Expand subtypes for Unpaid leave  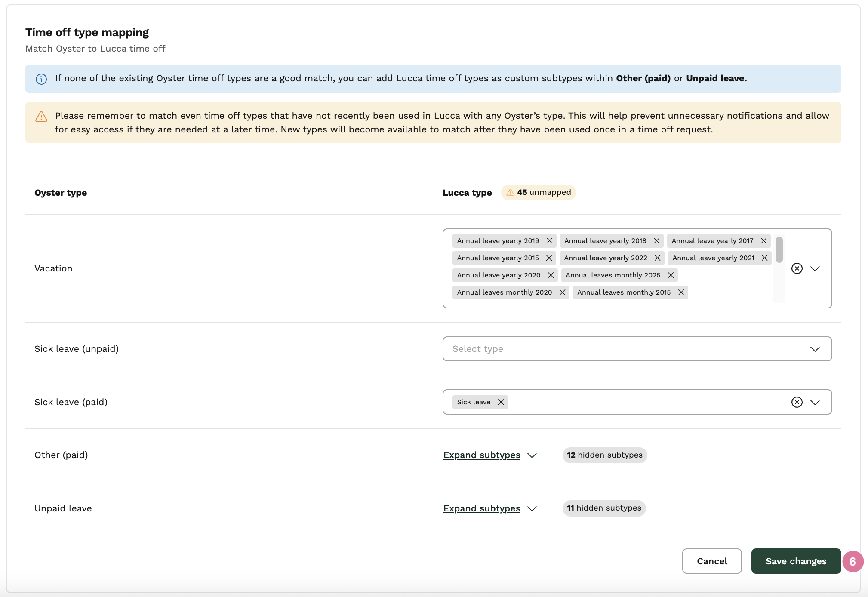490,508
